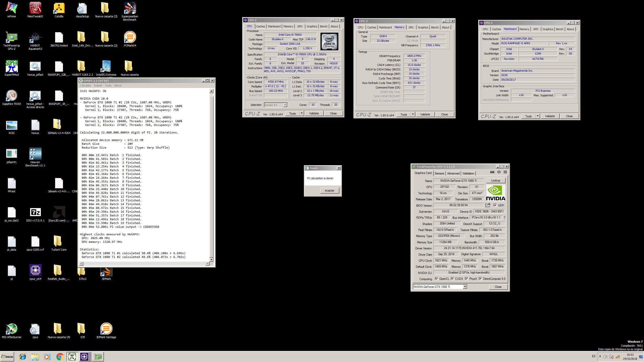This screenshot has height=362, width=644.
Task: Open the Advanced tab in GPU-Z
Action: [x=453, y=173]
